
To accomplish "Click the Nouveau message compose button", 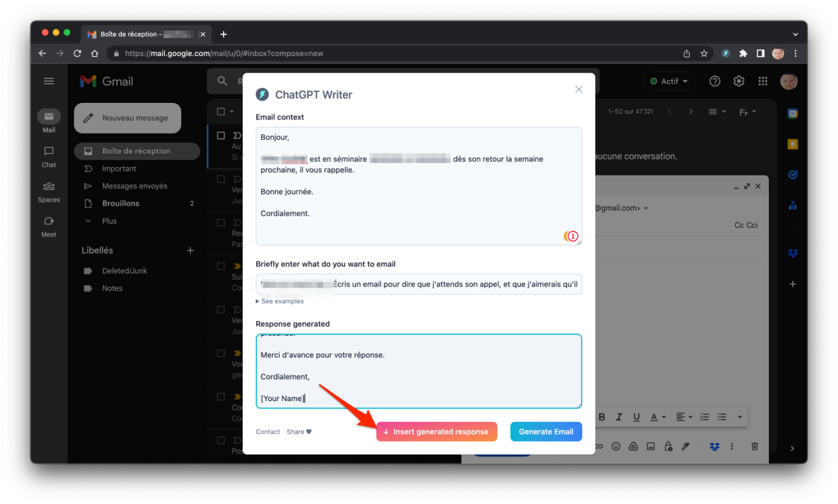I will (128, 118).
